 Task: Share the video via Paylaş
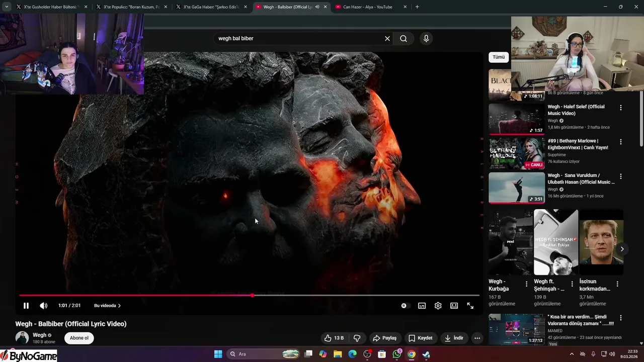click(385, 338)
